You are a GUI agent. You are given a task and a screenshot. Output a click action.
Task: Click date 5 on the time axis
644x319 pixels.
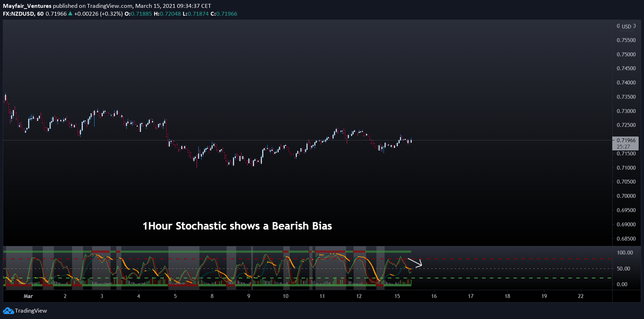point(175,296)
